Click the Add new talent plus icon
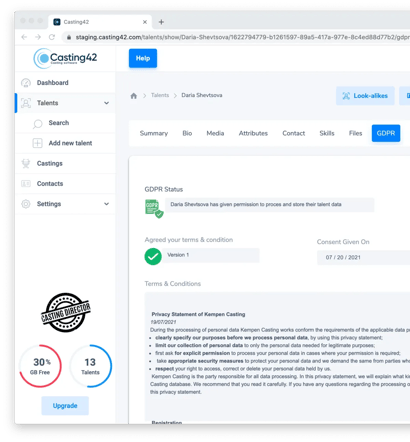Screen dimensions: 410x442 (x=37, y=143)
